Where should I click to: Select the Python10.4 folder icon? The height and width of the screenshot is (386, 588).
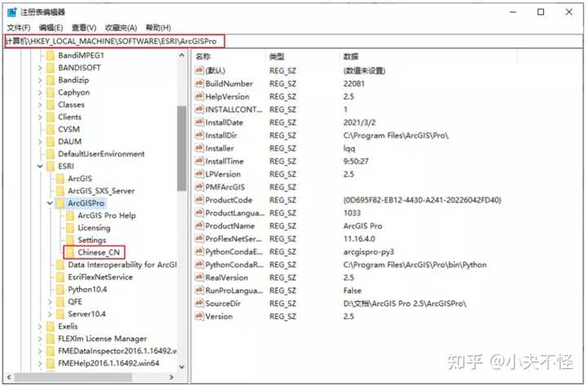click(x=60, y=290)
